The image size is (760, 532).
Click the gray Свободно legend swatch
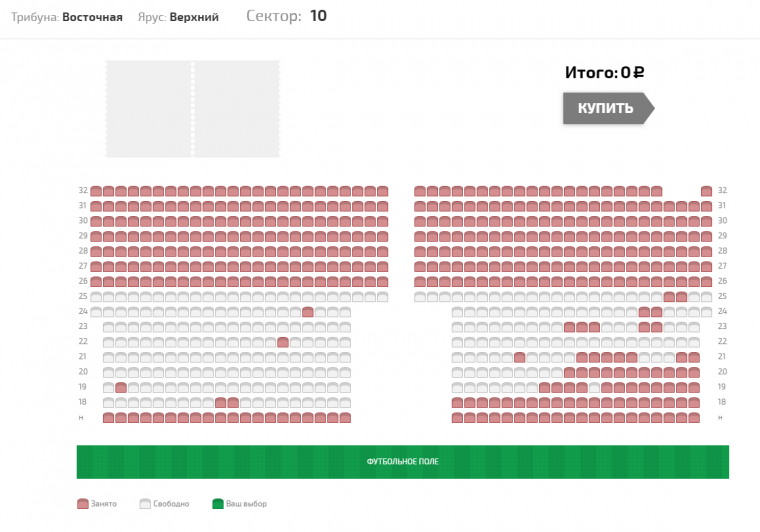coord(145,504)
